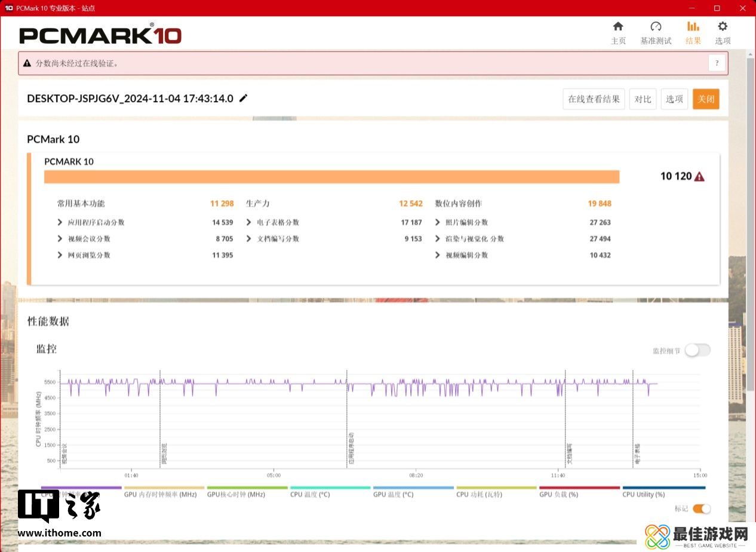
Task: Enable the 监控细节 monitoring details toggle
Action: tap(697, 351)
